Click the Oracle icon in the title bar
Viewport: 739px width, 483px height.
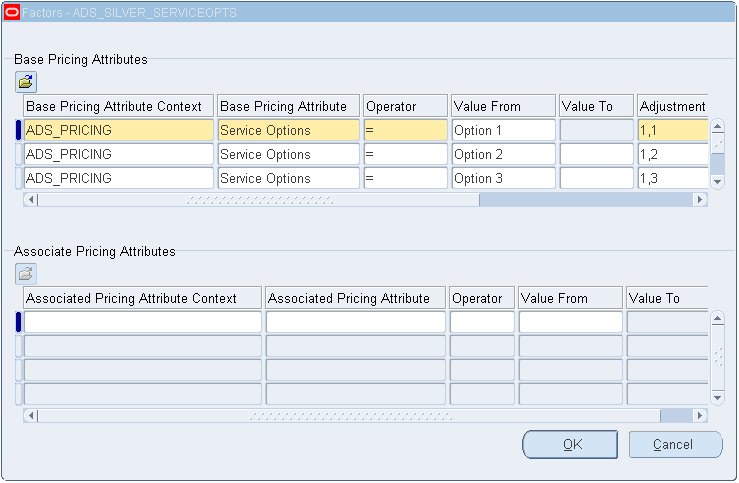tap(12, 13)
